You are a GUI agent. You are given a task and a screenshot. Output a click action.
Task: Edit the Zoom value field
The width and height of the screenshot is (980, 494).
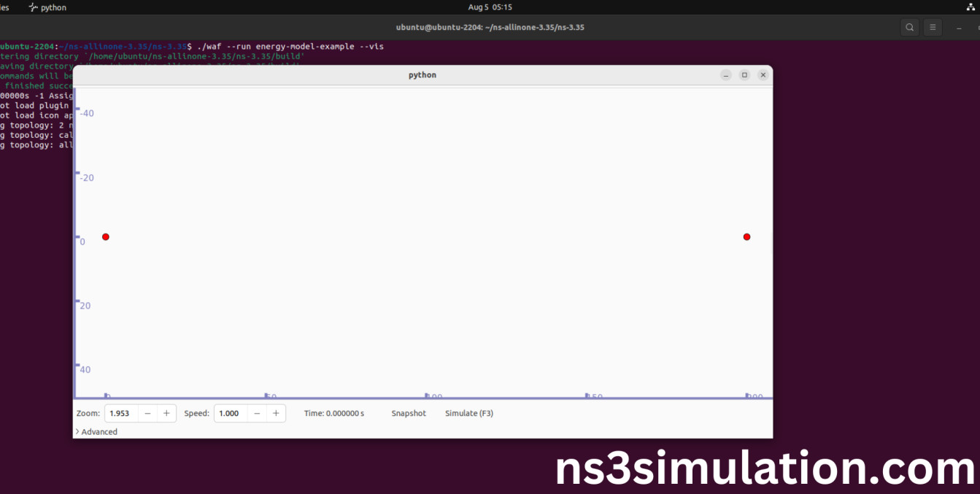pos(120,413)
